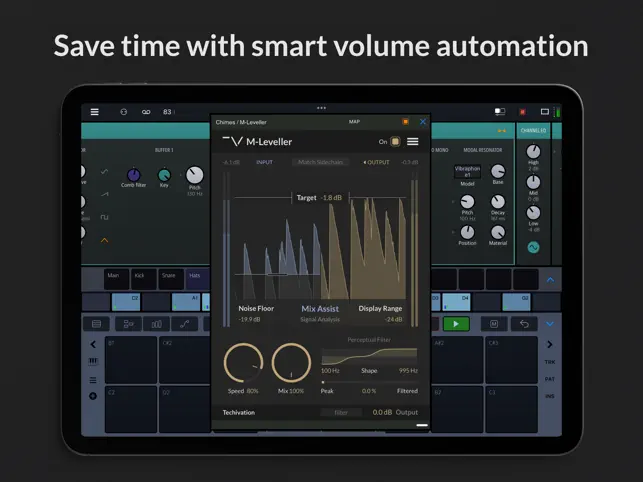The image size is (643, 482).
Task: Click the Techivation logo text
Action: point(239,413)
